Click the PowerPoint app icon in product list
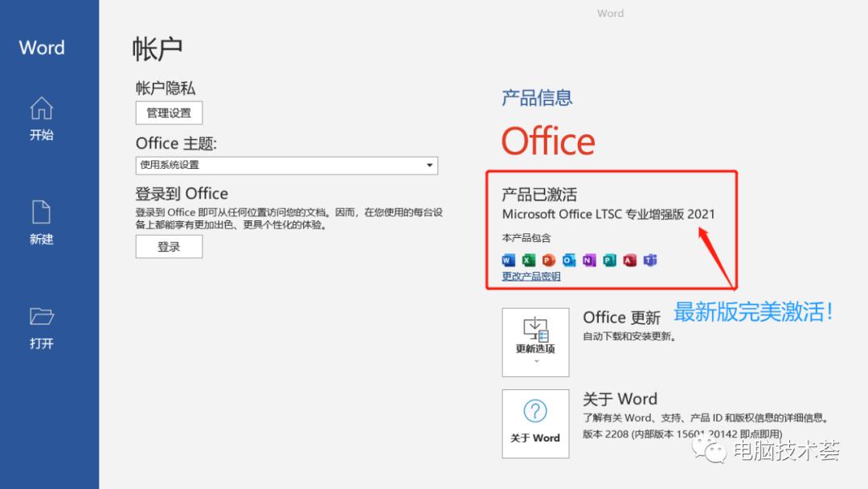The width and height of the screenshot is (868, 489). tap(549, 260)
